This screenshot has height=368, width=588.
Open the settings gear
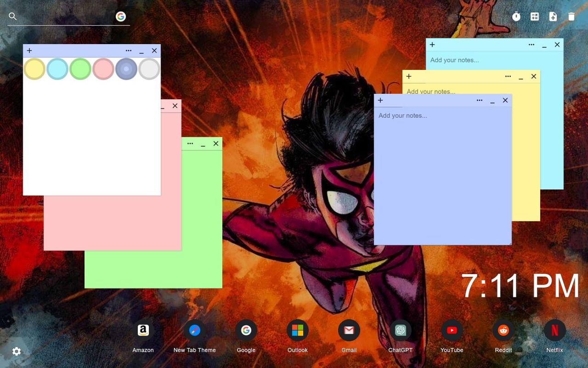click(17, 351)
